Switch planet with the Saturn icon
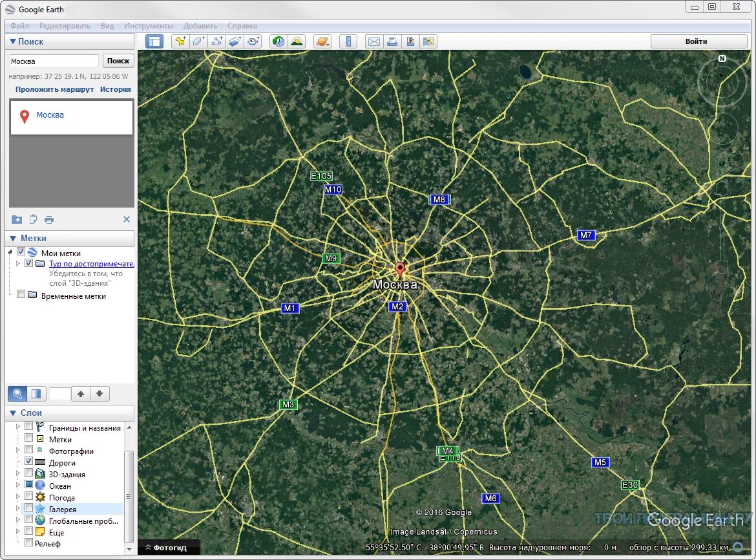 tap(322, 41)
